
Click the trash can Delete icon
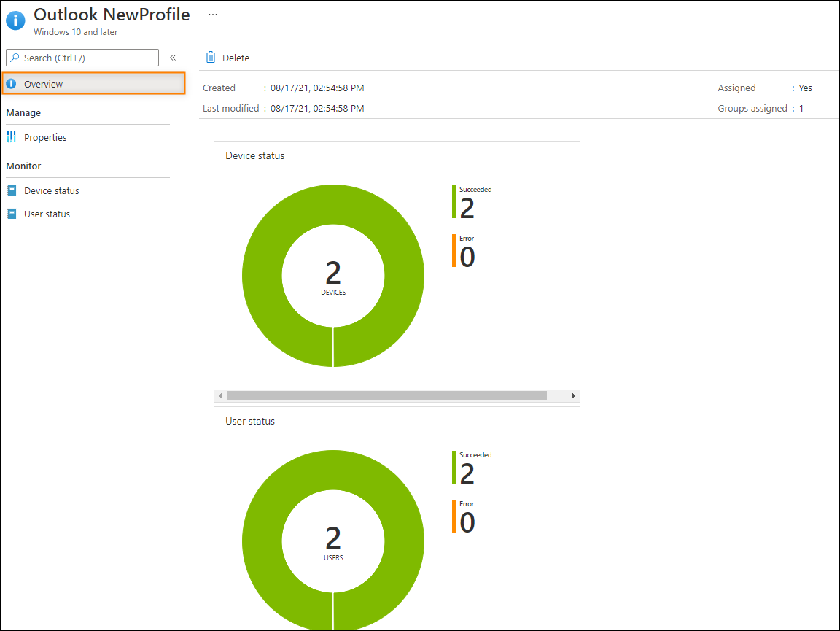[x=211, y=58]
